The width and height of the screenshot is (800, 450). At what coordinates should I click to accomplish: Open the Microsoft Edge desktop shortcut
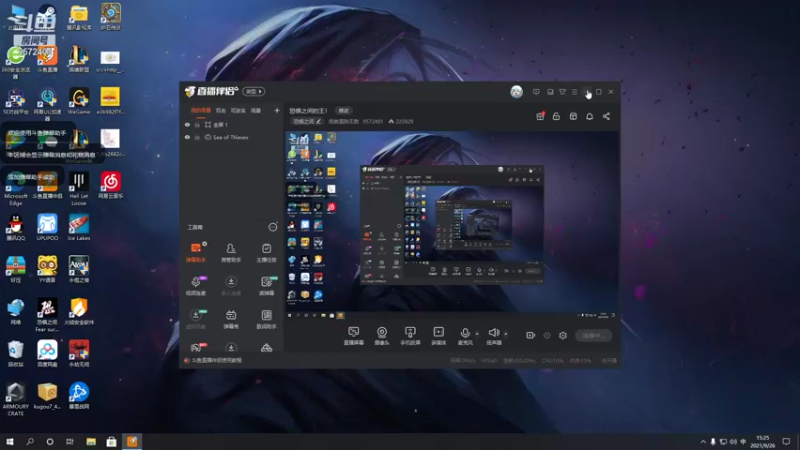[16, 188]
